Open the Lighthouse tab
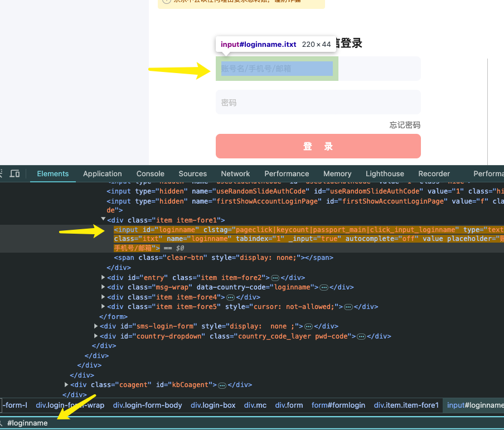This screenshot has width=504, height=430. (385, 173)
